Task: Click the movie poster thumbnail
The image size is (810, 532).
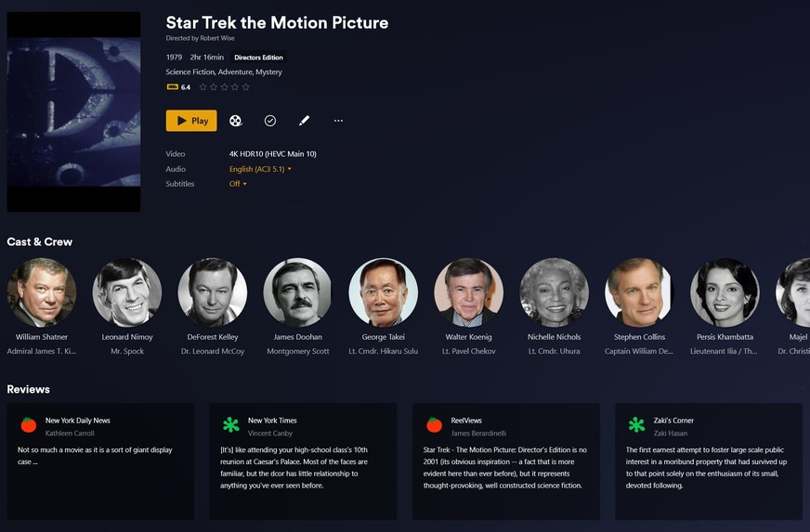Action: point(73,111)
